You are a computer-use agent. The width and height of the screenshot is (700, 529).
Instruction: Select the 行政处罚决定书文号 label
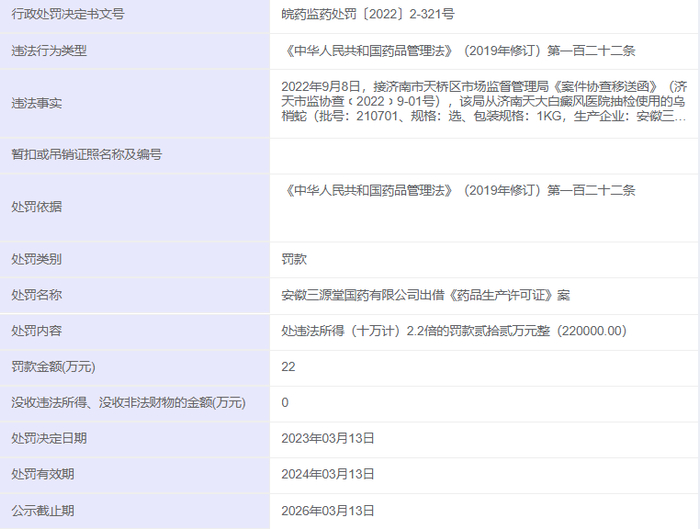coord(68,14)
